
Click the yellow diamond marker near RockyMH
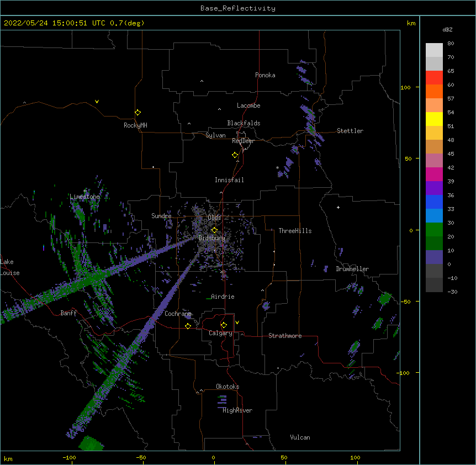click(x=137, y=113)
